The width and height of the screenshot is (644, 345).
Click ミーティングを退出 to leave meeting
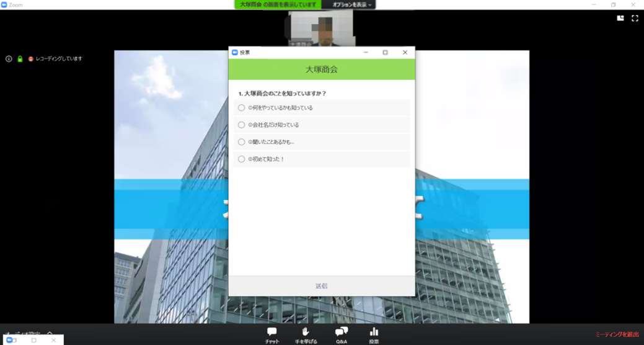tap(617, 335)
